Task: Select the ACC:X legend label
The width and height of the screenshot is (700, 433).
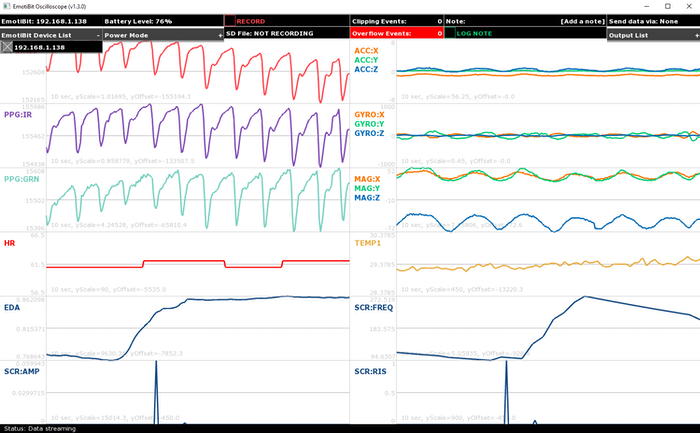Action: (366, 50)
